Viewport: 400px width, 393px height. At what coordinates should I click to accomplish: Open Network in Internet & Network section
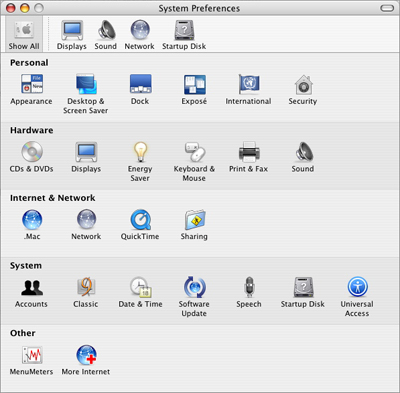click(x=86, y=225)
